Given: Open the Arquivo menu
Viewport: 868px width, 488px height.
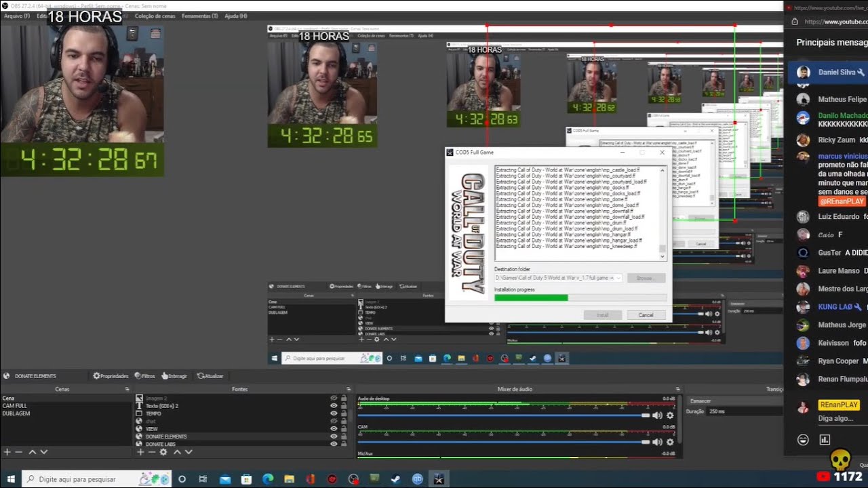Looking at the screenshot, I should [17, 16].
